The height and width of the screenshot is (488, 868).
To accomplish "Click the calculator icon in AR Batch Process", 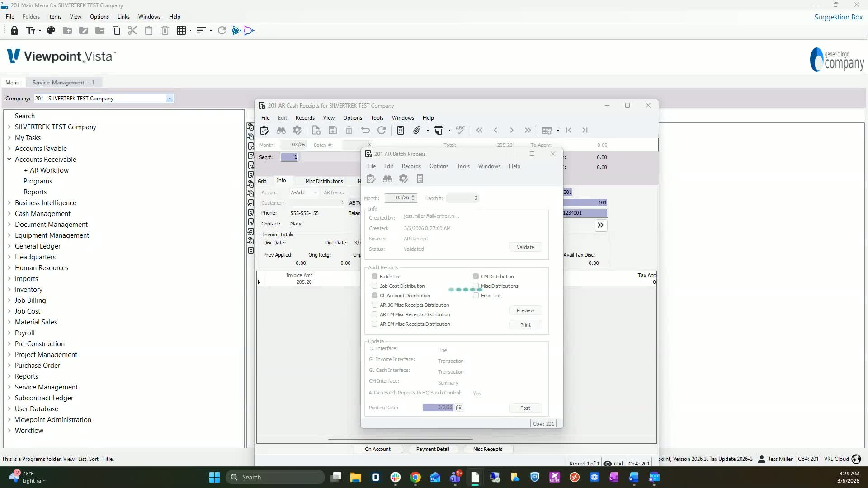I will [x=420, y=179].
